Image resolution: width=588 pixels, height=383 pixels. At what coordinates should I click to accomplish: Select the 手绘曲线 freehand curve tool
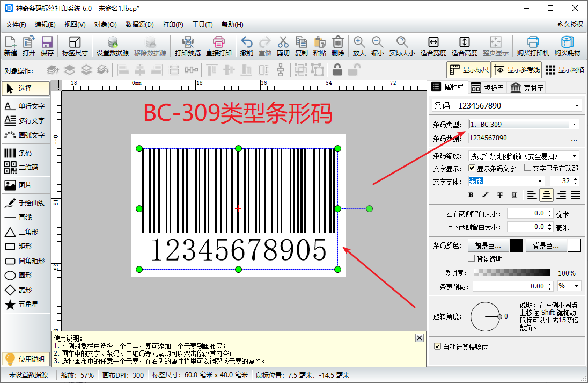pos(26,203)
